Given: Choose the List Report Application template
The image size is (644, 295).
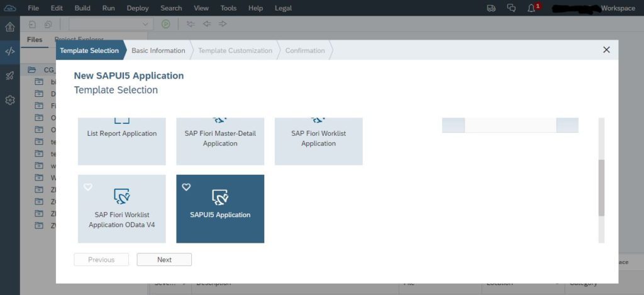Looking at the screenshot, I should click(x=122, y=141).
